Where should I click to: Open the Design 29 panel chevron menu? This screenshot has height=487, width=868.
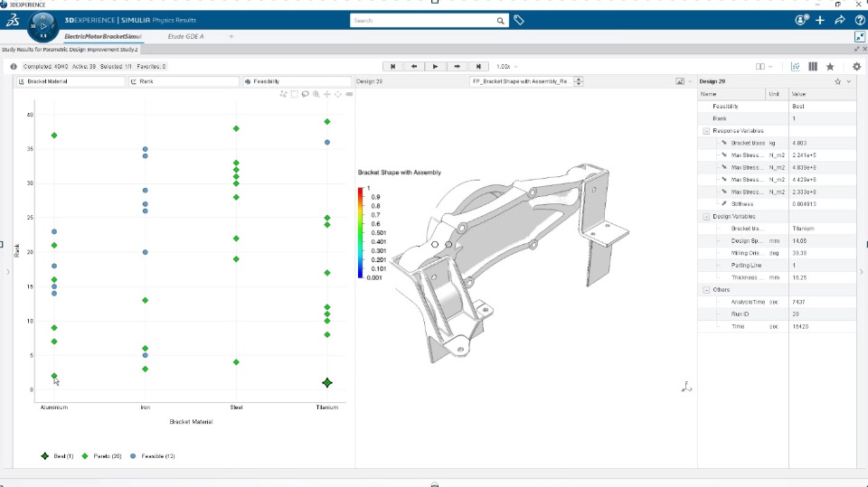click(x=849, y=81)
